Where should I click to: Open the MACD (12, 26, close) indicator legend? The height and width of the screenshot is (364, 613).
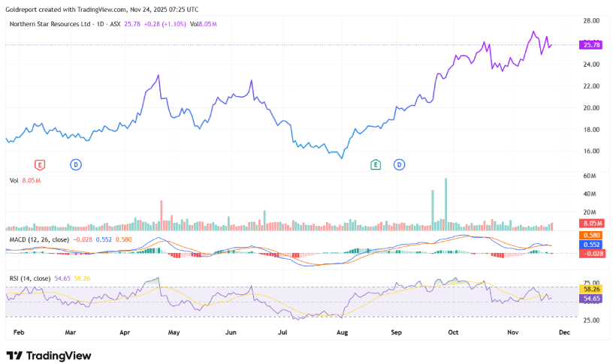pos(38,239)
